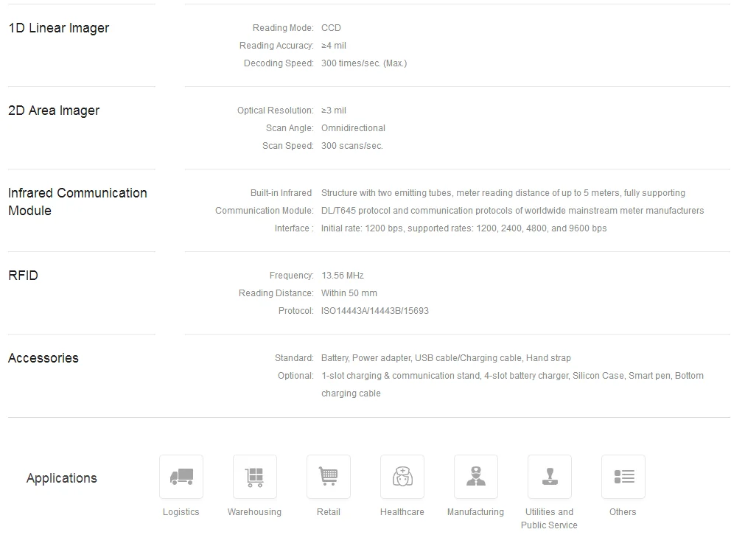Viewport: 745px width, 560px height.
Task: Open the Retail shopping cart icon
Action: coord(329,477)
